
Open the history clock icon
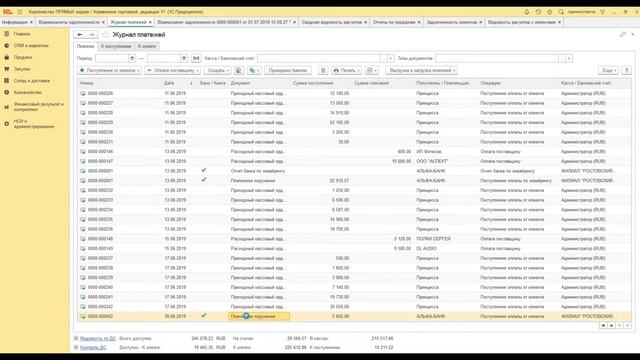pos(538,12)
